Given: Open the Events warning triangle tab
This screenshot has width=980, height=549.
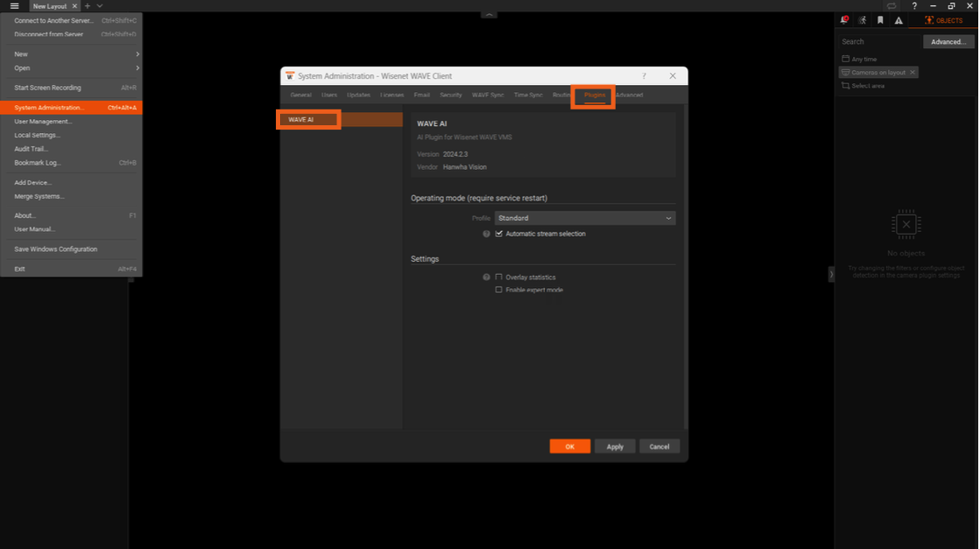Looking at the screenshot, I should tap(899, 20).
